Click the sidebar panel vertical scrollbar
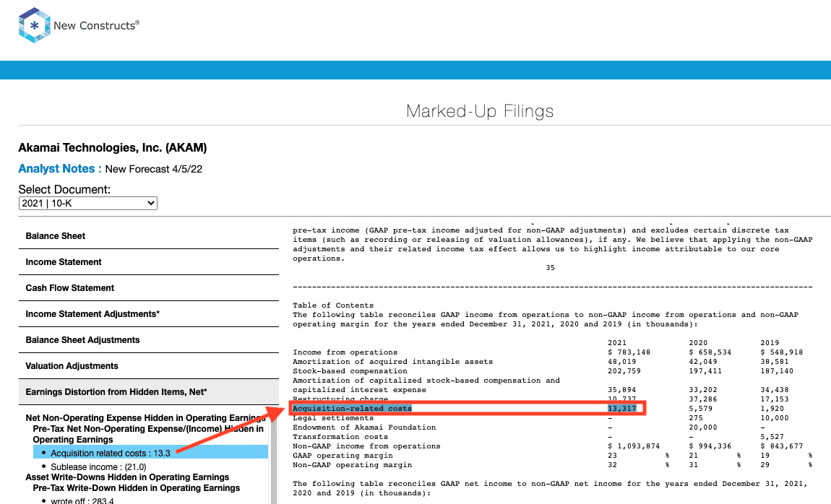This screenshot has width=831, height=504. point(274,456)
